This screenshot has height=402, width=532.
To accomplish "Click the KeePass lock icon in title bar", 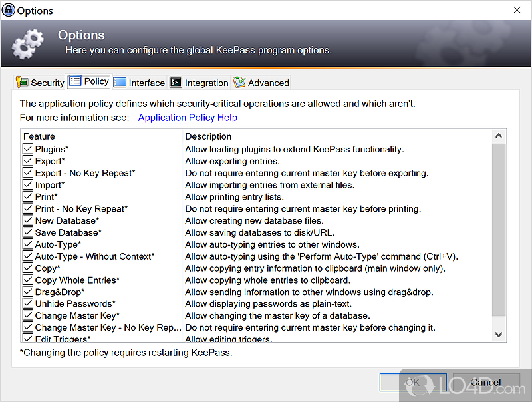I will tap(9, 10).
